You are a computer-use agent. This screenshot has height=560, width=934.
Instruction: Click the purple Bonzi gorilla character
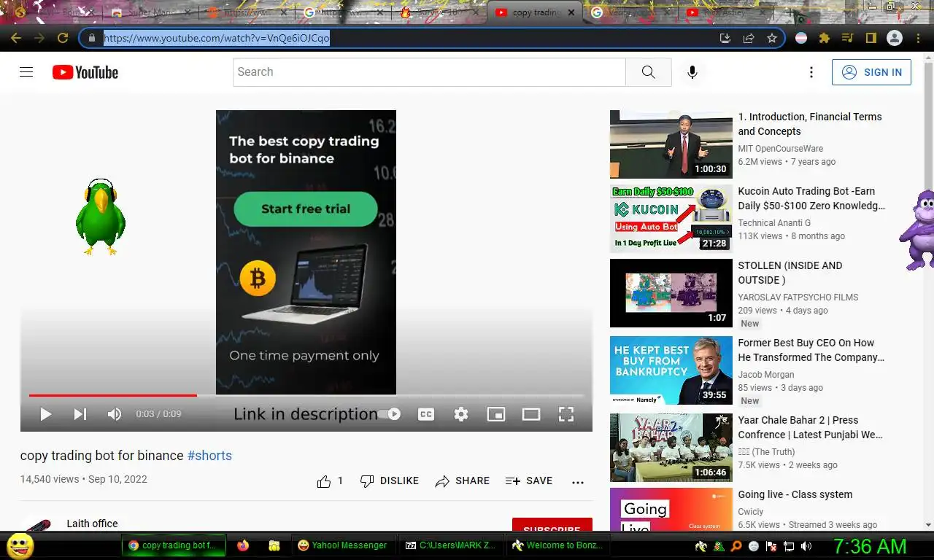pyautogui.click(x=916, y=230)
